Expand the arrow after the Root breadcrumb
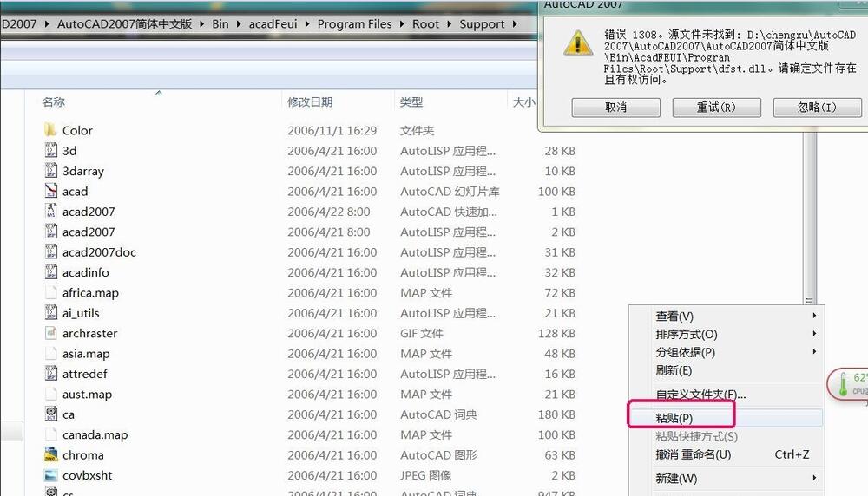The image size is (868, 496). (x=449, y=23)
